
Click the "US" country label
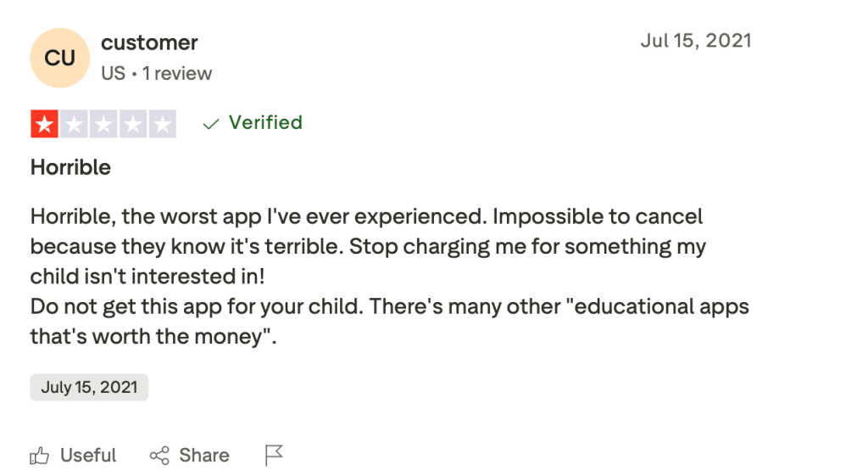[113, 73]
